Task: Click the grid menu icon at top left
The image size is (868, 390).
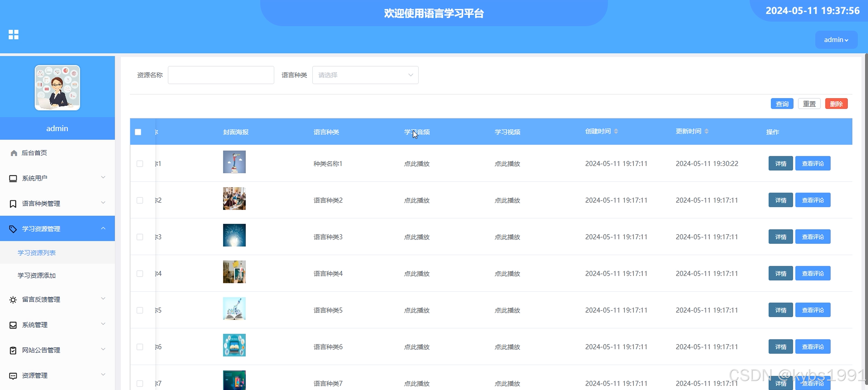Action: (14, 34)
